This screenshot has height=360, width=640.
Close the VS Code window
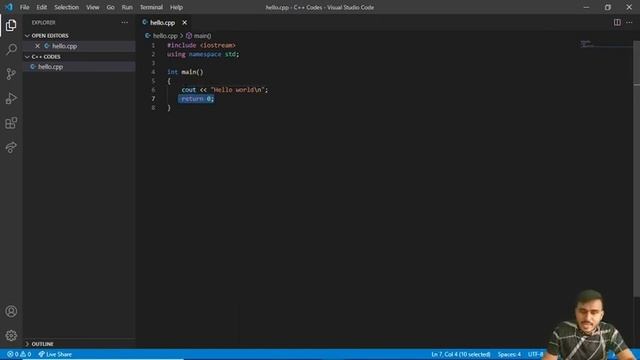click(x=629, y=7)
